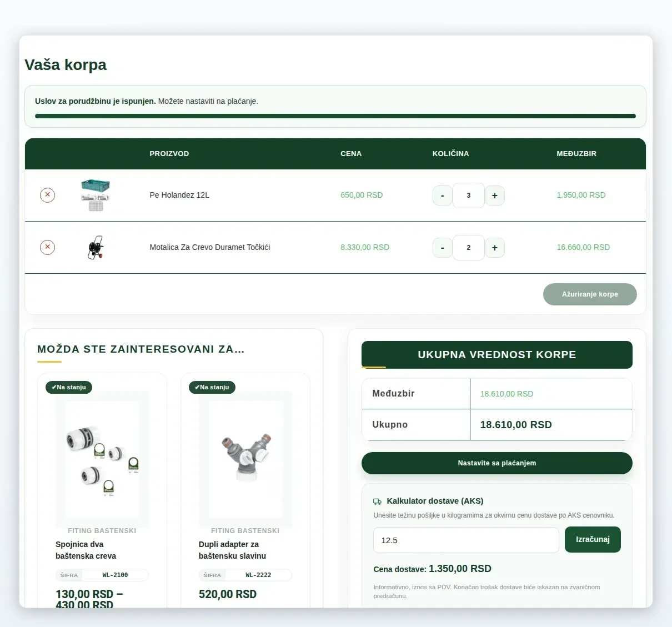The image size is (672, 627).
Task: Edit the quantity field for Motalica Za Crevo
Action: pos(469,248)
